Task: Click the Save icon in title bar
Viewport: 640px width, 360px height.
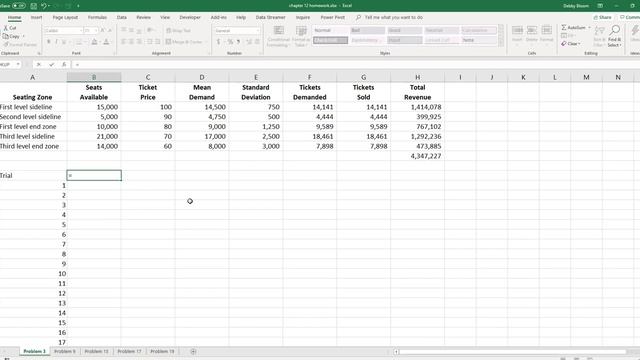Action: (33, 6)
